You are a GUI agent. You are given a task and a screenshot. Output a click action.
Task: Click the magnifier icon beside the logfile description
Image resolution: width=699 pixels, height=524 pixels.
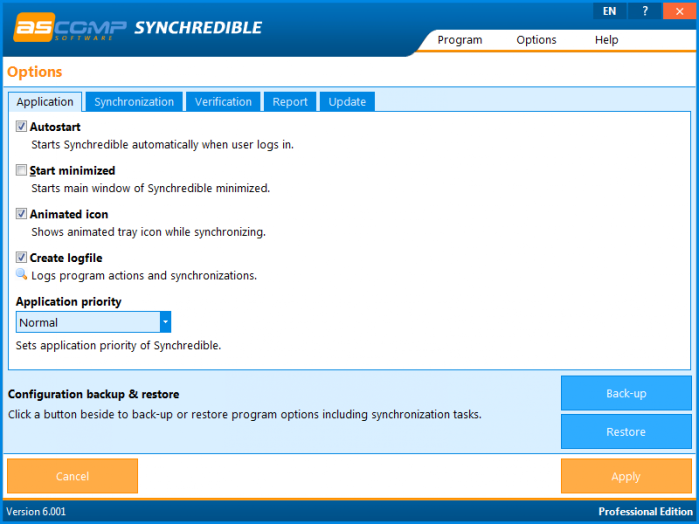[x=21, y=274]
